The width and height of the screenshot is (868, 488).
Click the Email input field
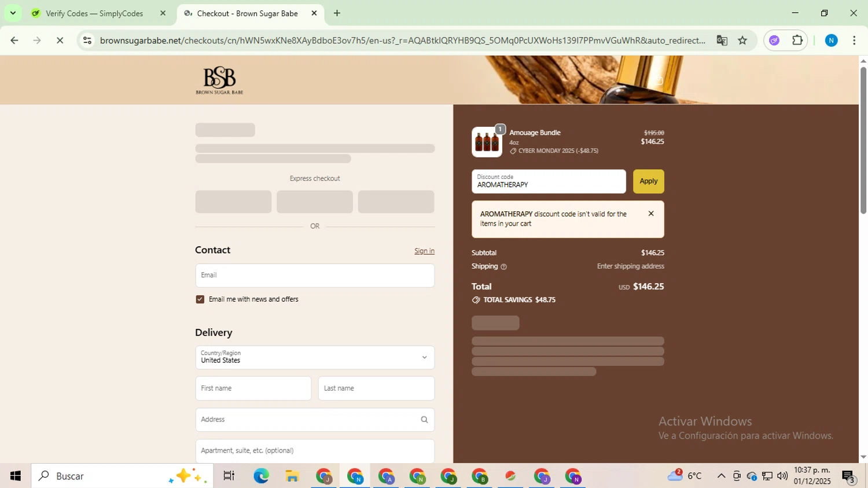(315, 276)
